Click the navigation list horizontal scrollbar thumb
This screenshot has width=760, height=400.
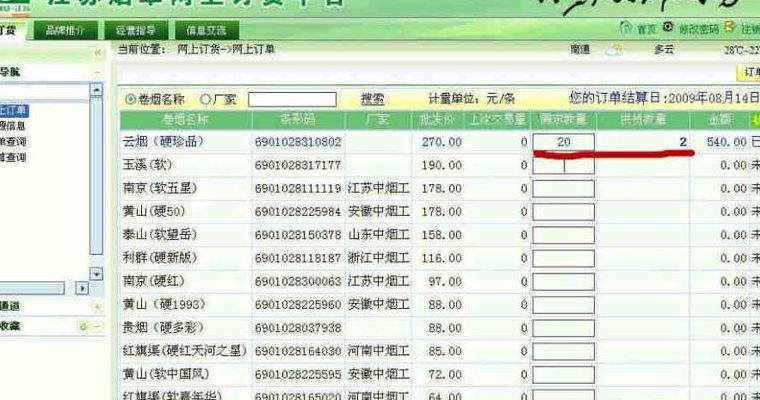pyautogui.click(x=32, y=288)
